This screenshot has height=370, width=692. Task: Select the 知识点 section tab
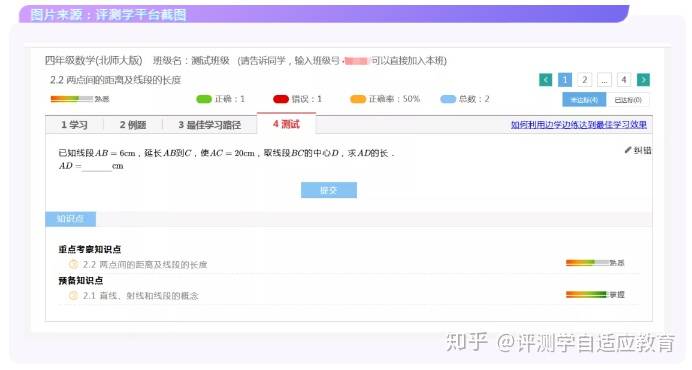pyautogui.click(x=71, y=219)
